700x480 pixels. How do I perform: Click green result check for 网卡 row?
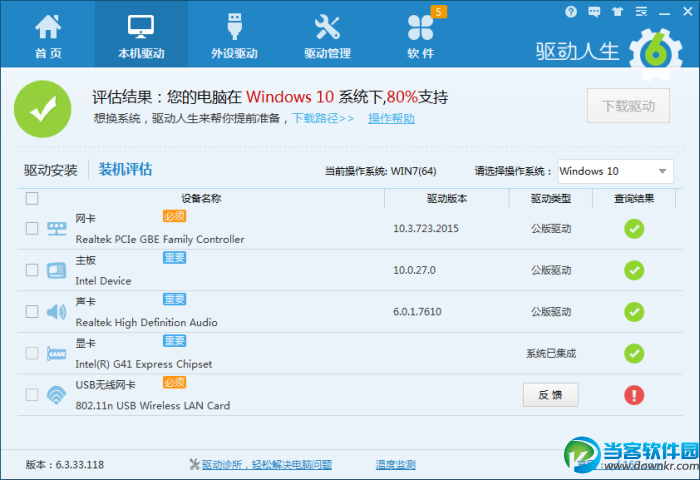(x=634, y=229)
